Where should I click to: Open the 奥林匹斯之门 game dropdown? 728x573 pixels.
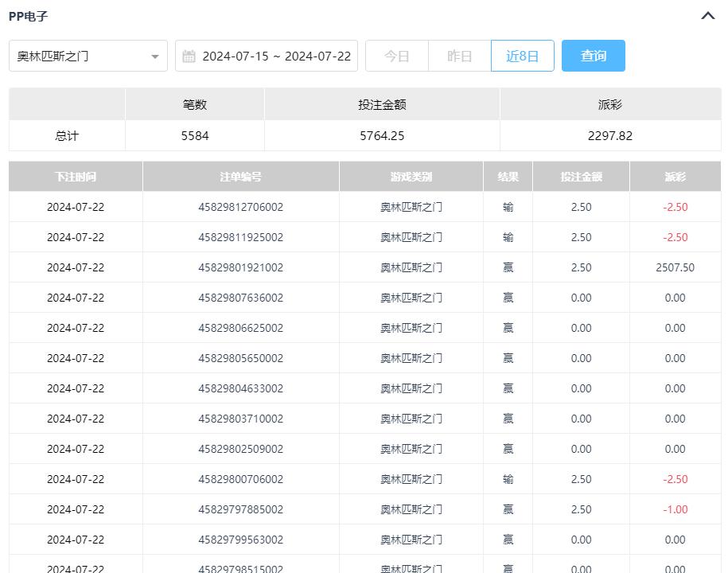[88, 56]
